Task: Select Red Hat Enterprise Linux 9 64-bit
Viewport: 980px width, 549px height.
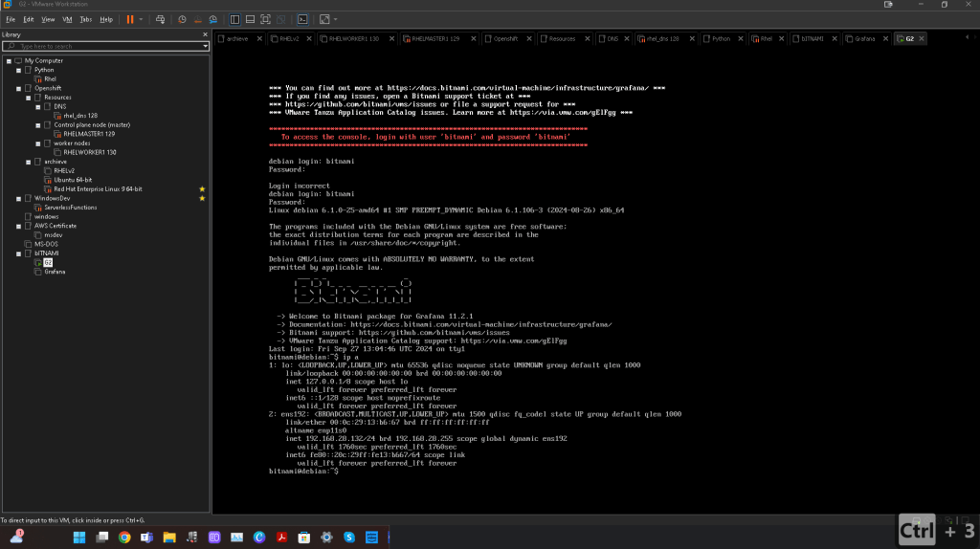Action: (98, 189)
